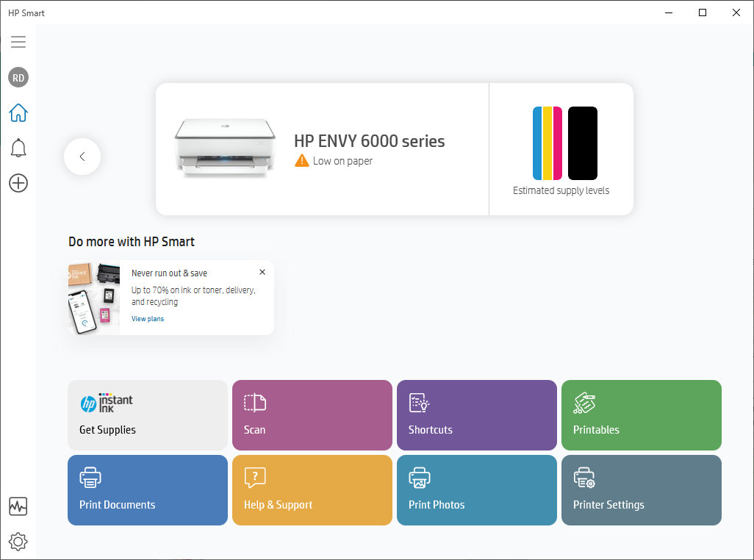
Task: Click the Print Photos icon
Action: click(420, 477)
